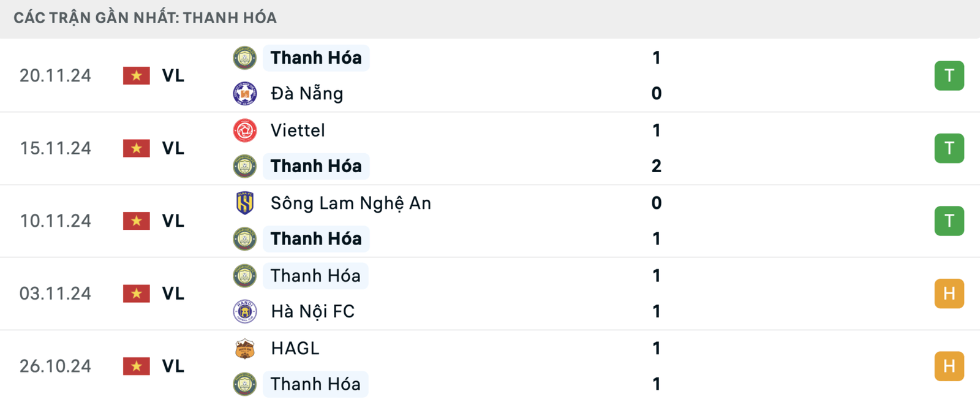Click green T badge for 10.11.24 match
980x402 pixels.
949,221
